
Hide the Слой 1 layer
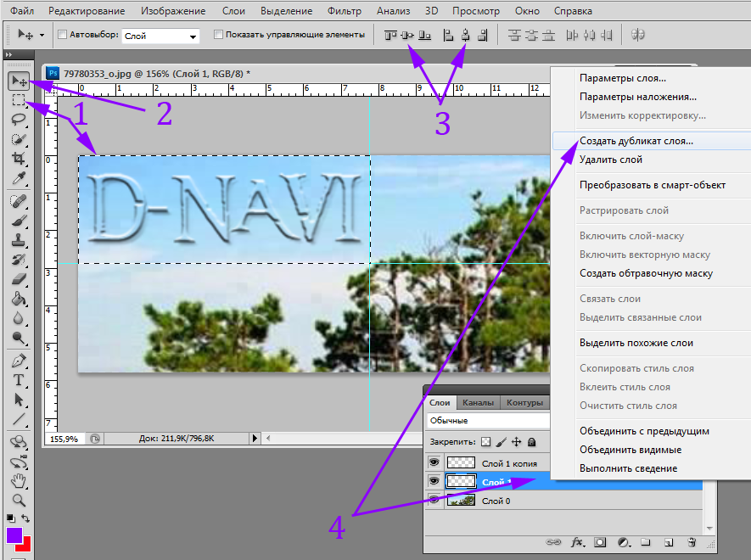(434, 480)
